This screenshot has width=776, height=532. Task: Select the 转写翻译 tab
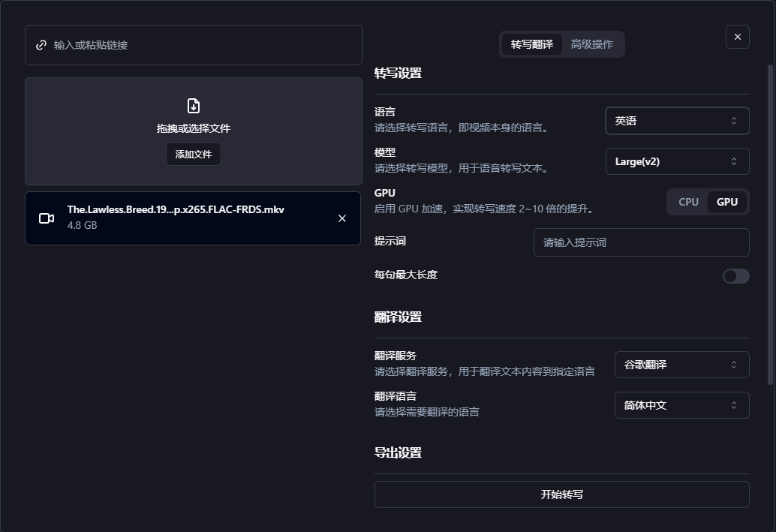coord(533,44)
